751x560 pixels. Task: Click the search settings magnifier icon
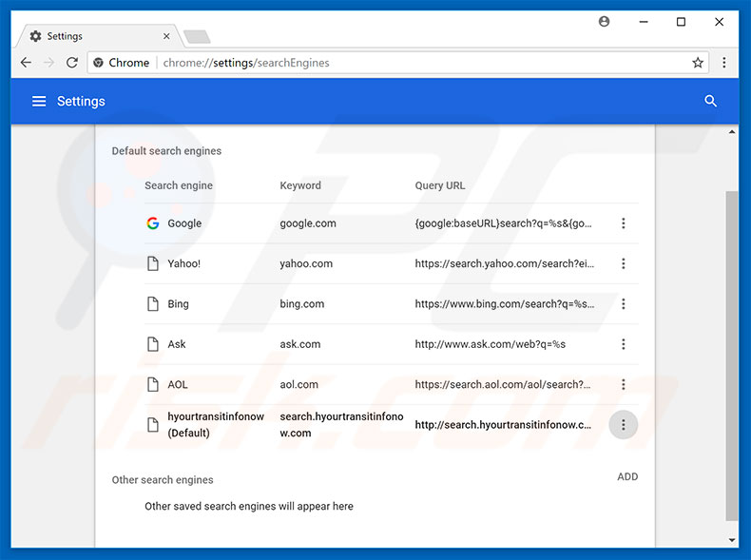point(710,102)
